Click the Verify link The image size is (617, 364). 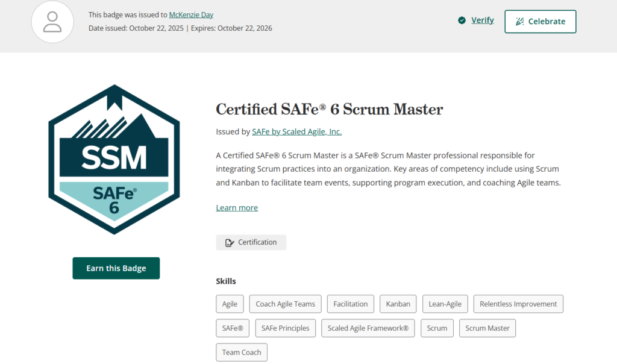coord(482,20)
